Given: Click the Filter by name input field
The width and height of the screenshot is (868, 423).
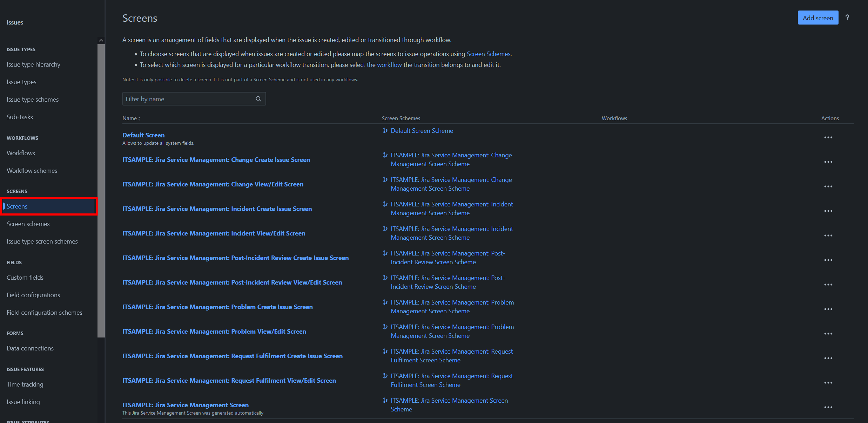Looking at the screenshot, I should click(189, 99).
